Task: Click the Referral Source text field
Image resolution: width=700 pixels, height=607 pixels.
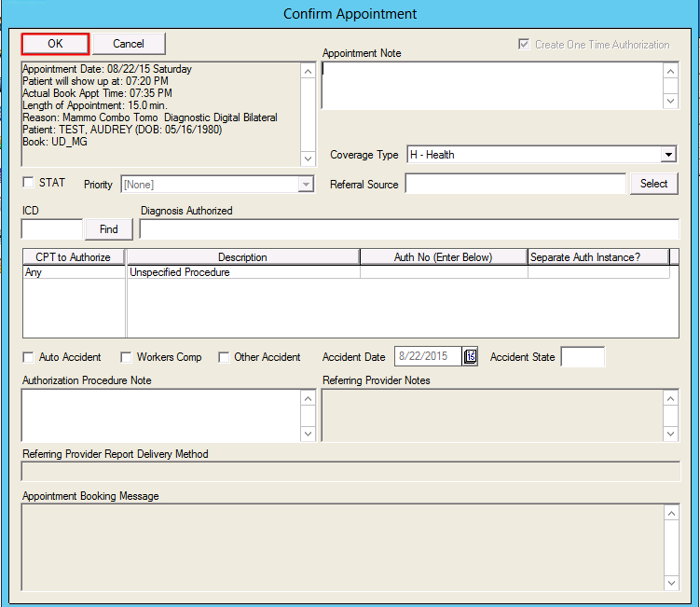Action: [x=515, y=185]
